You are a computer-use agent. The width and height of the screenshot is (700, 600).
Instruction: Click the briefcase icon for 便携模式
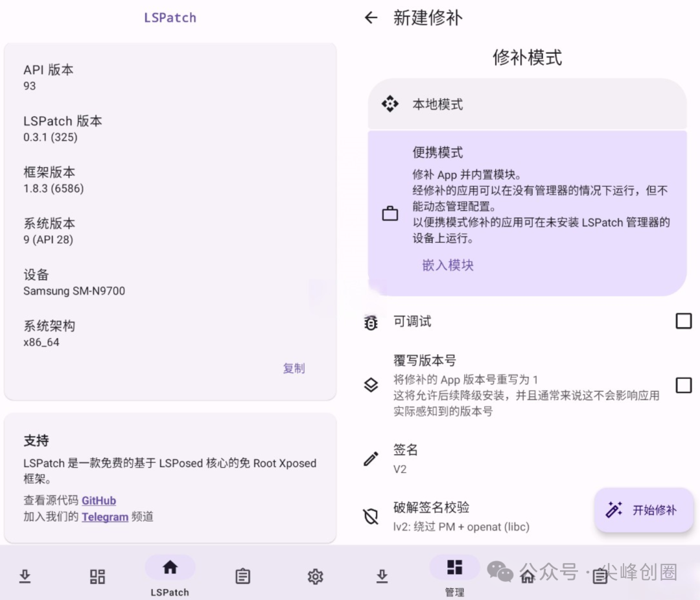390,213
